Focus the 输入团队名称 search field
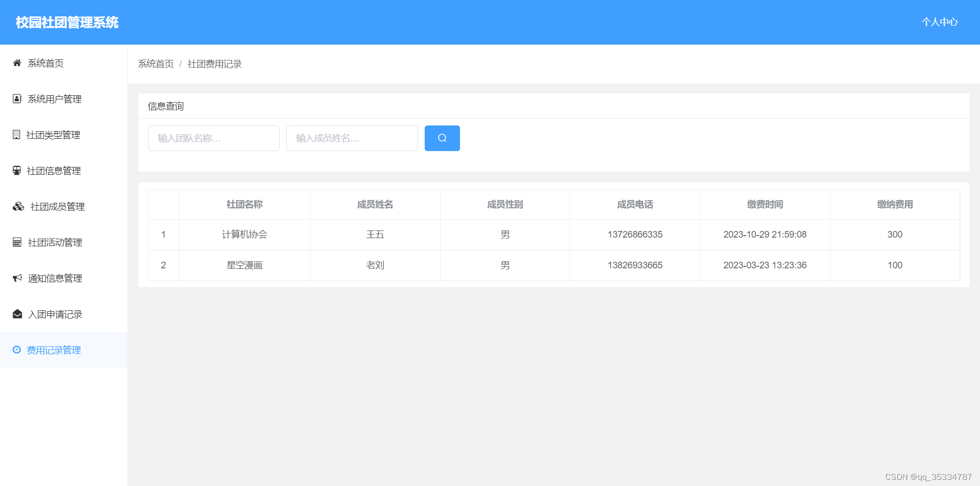980x486 pixels. tap(214, 138)
